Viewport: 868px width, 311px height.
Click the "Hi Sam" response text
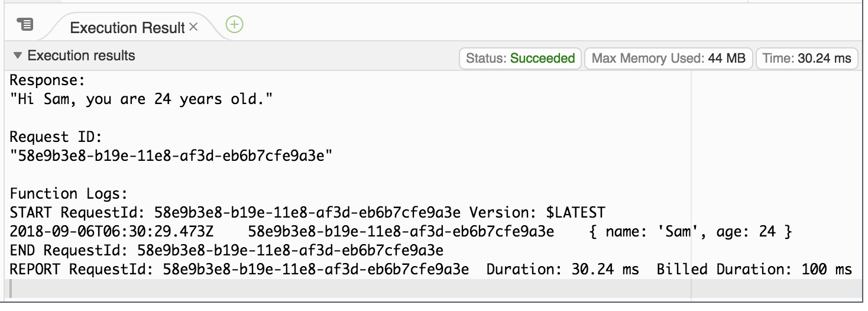[x=141, y=99]
